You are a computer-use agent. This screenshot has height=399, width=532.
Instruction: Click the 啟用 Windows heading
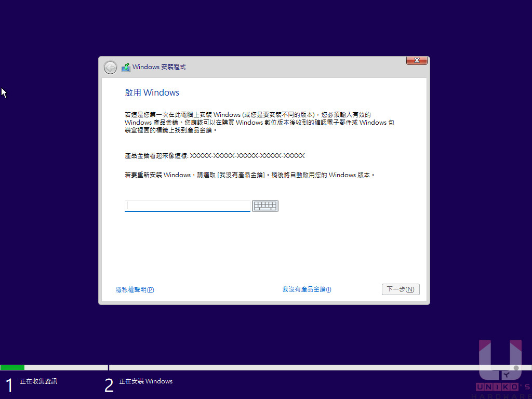[152, 92]
